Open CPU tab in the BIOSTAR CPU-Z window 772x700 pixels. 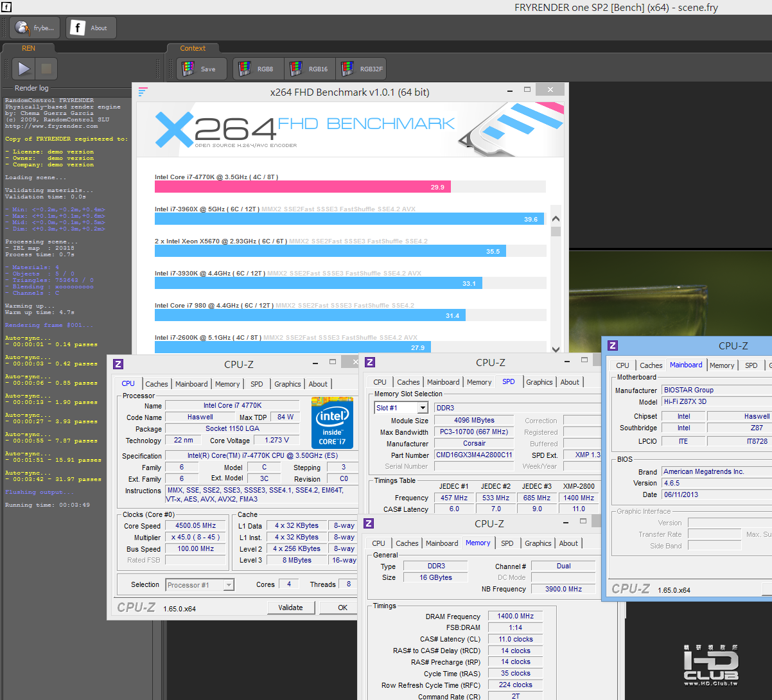(623, 365)
